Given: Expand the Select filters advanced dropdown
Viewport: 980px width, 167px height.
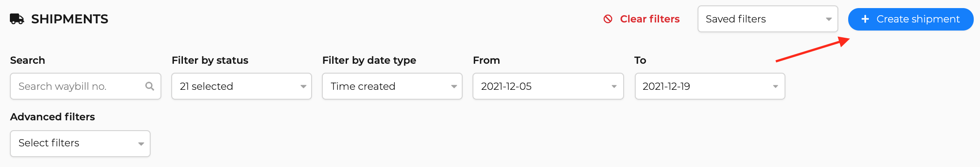Looking at the screenshot, I should click(x=80, y=144).
